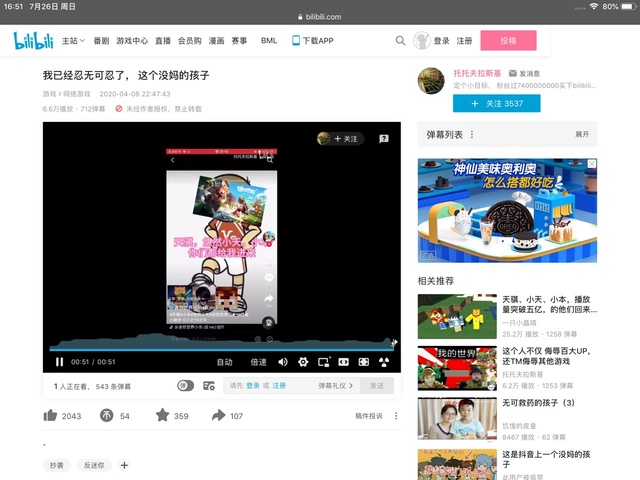Screen dimensions: 640x480
Task: Click 游戏 category breadcrumb
Action: coord(49,94)
